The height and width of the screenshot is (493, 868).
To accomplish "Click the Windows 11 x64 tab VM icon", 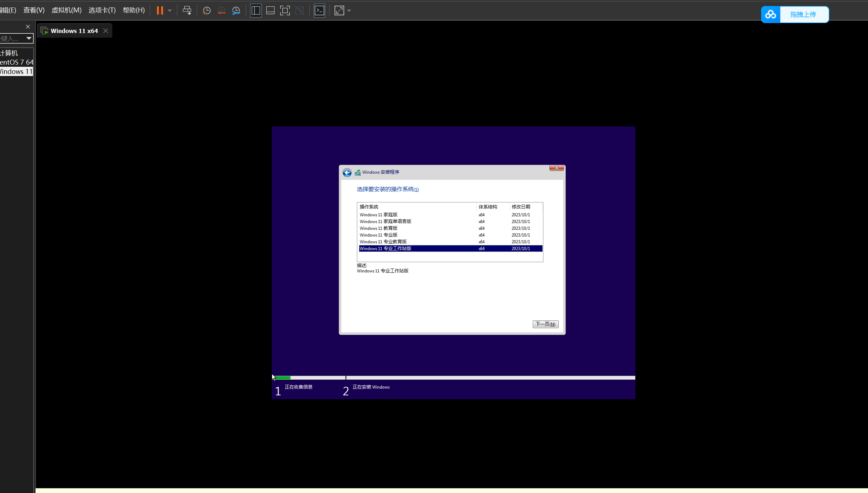I will click(x=44, y=31).
